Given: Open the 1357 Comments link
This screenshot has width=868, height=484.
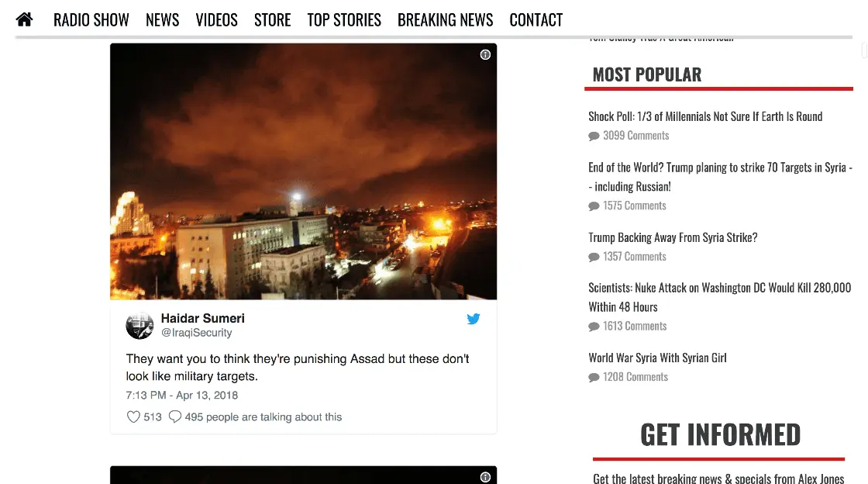Looking at the screenshot, I should click(635, 257).
